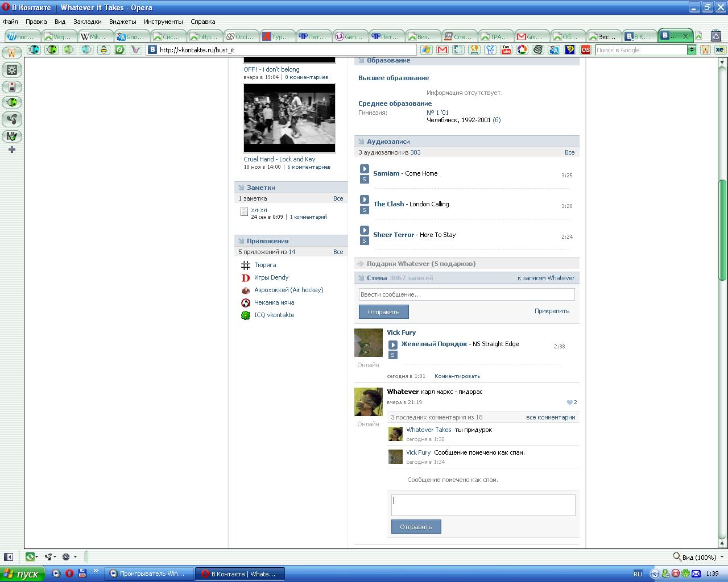Open the Инструменты menu
The image size is (728, 582).
tap(164, 22)
